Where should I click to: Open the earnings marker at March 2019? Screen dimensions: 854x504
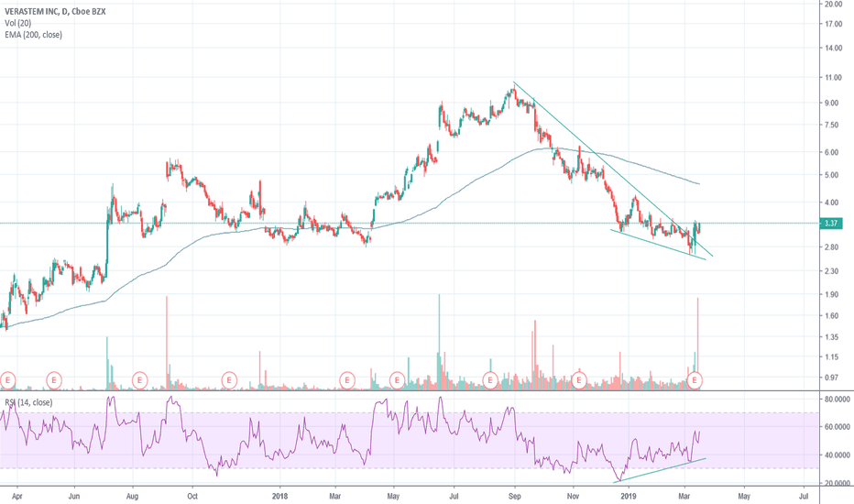(695, 379)
